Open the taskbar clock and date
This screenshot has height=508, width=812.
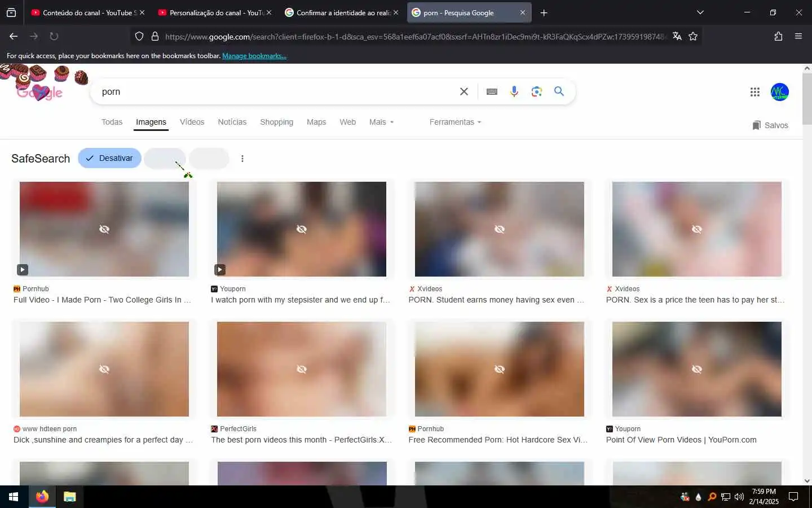[x=764, y=497]
